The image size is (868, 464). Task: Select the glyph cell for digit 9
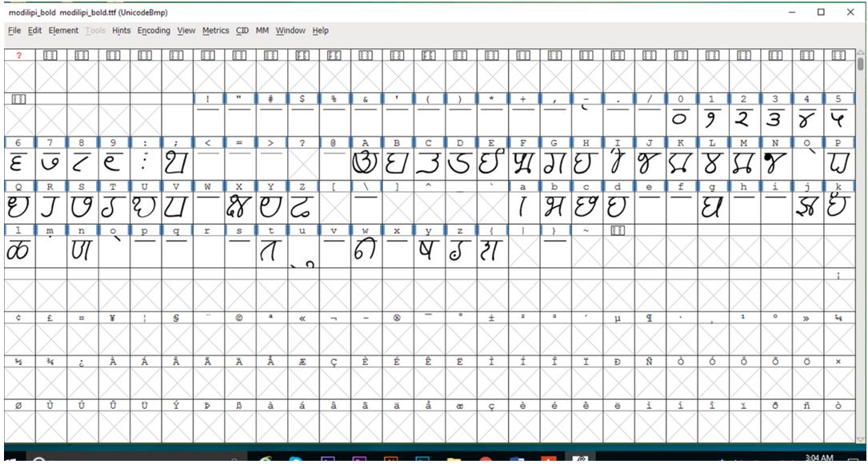pos(114,163)
